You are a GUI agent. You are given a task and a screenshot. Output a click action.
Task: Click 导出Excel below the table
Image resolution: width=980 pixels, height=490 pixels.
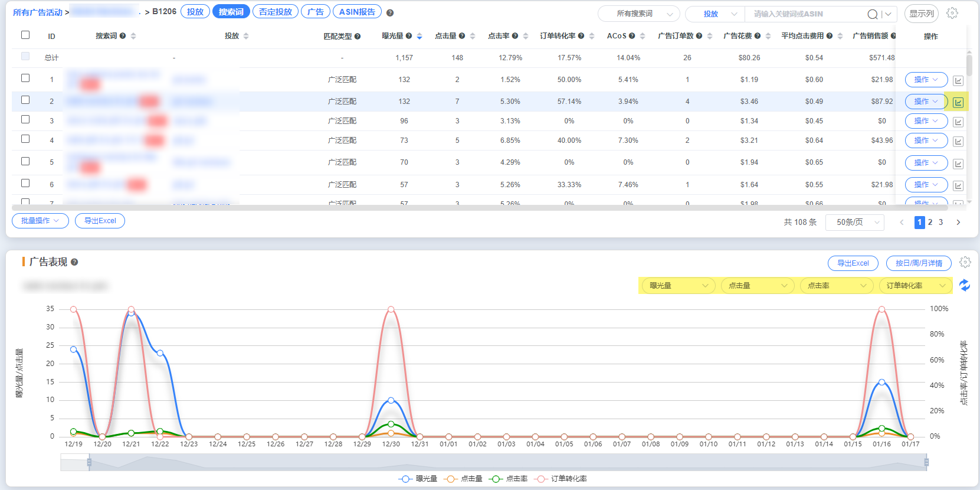[x=100, y=221]
